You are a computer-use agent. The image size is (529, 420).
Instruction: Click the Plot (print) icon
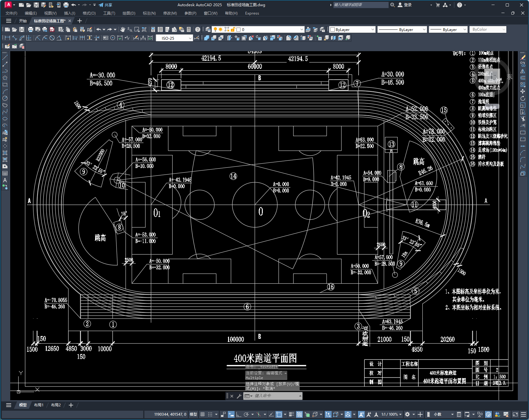(30, 29)
